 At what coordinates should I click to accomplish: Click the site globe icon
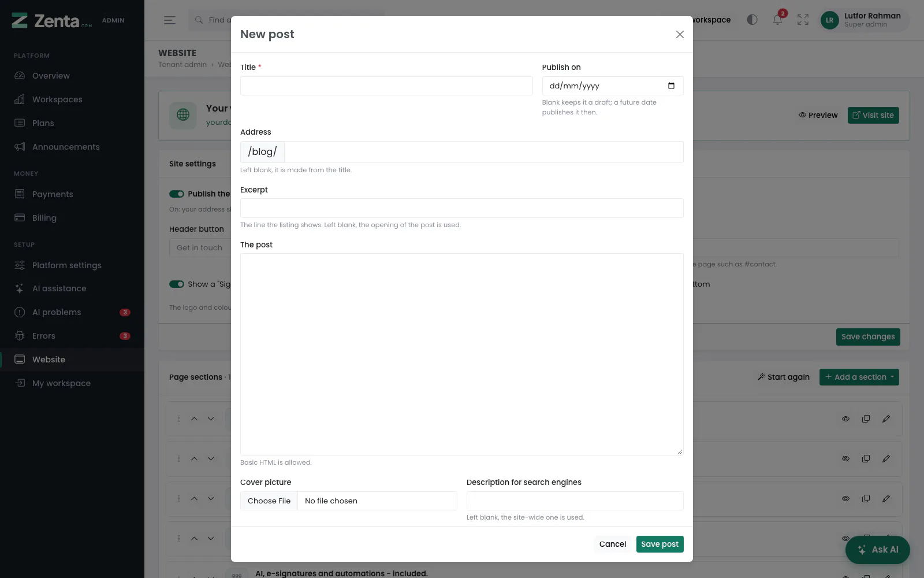tap(183, 115)
